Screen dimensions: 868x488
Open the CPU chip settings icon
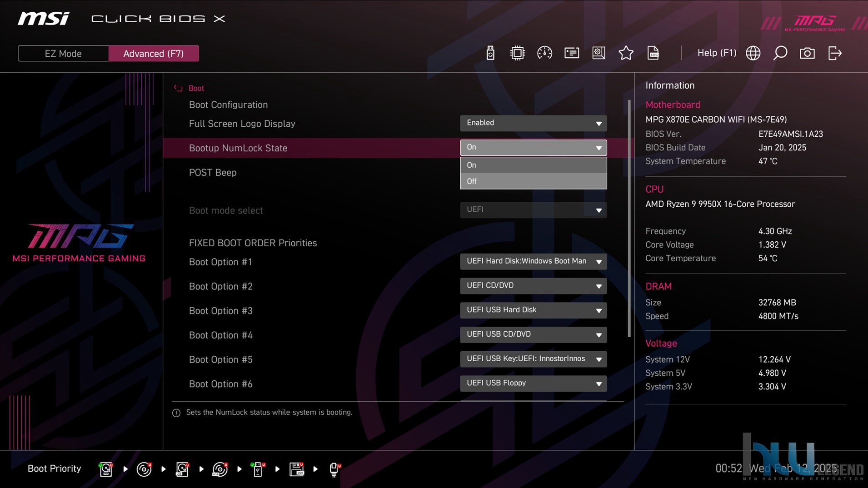pyautogui.click(x=517, y=53)
